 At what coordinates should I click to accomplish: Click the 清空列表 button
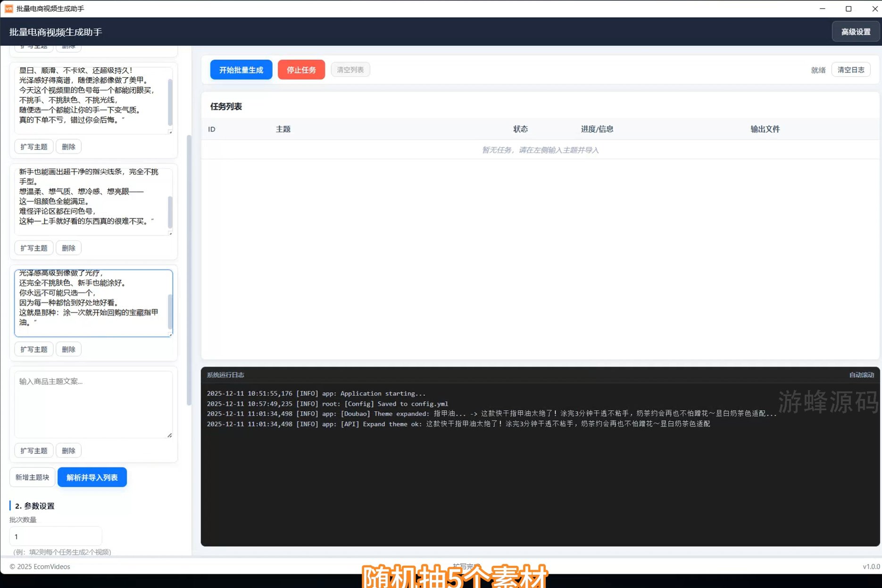[x=350, y=70]
